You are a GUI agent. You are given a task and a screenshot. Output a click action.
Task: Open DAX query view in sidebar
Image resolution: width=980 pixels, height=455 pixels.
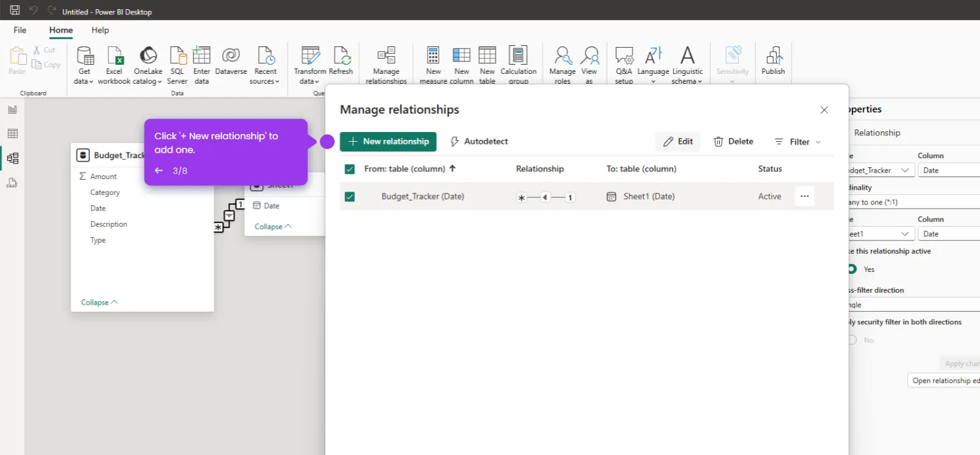point(12,183)
